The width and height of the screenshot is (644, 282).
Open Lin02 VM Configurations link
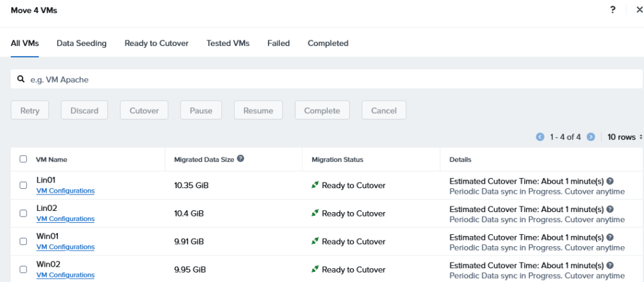[x=65, y=219]
